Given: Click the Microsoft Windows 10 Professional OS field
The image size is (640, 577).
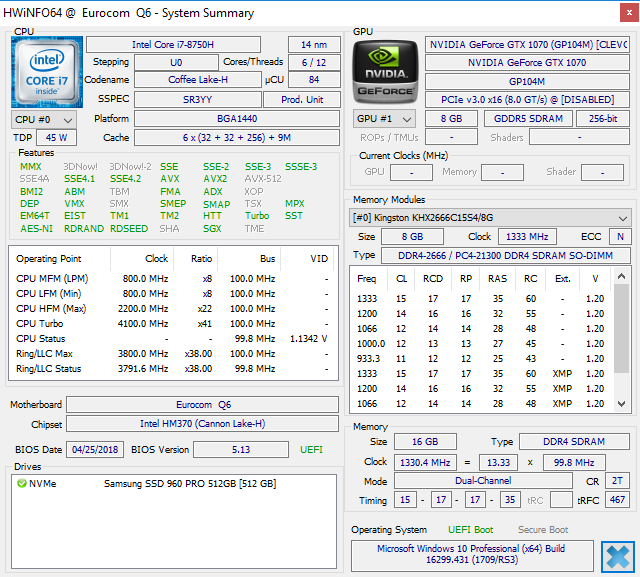Looking at the screenshot, I should click(472, 555).
